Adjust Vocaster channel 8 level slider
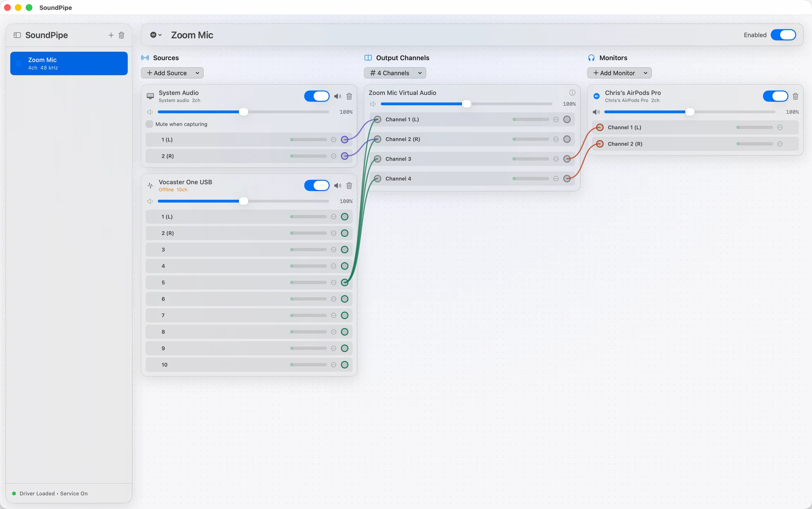 point(308,332)
